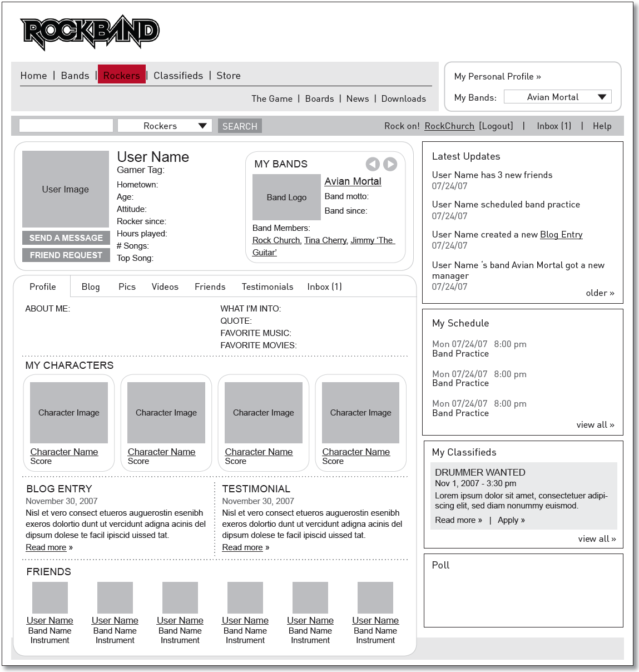
Task: Show previous band in My Bands
Action: click(x=373, y=164)
